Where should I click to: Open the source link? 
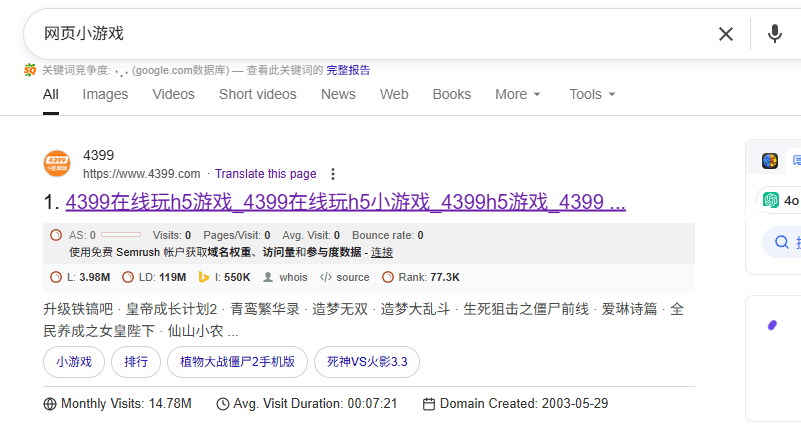[352, 277]
